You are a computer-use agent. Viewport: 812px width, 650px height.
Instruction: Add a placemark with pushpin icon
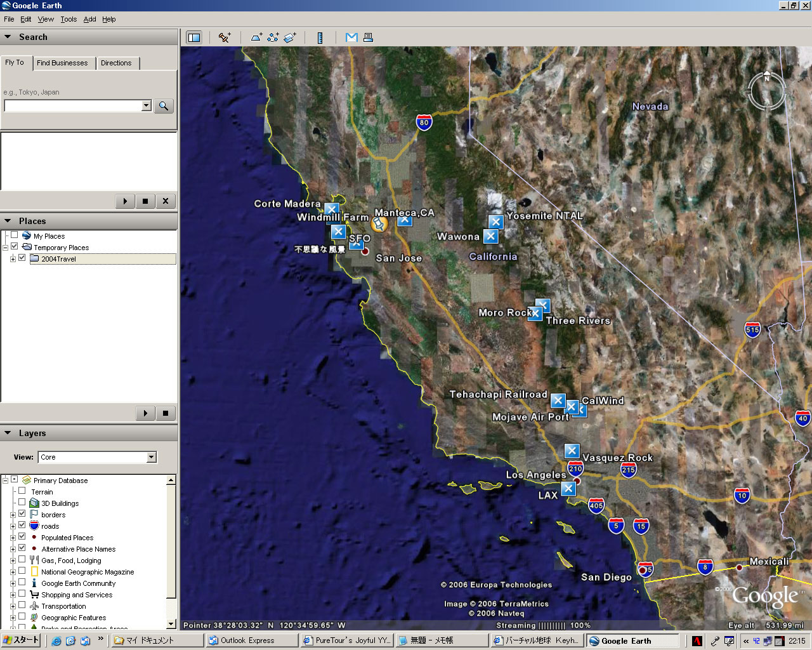click(x=225, y=37)
